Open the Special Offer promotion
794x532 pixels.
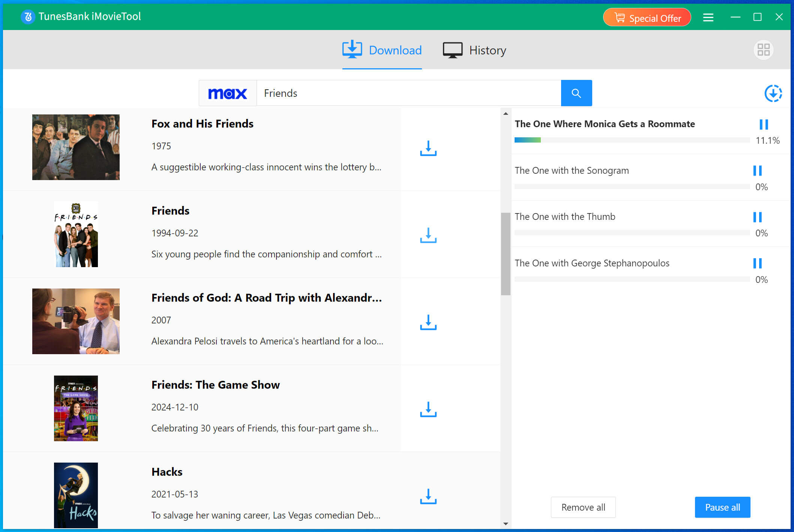click(647, 18)
